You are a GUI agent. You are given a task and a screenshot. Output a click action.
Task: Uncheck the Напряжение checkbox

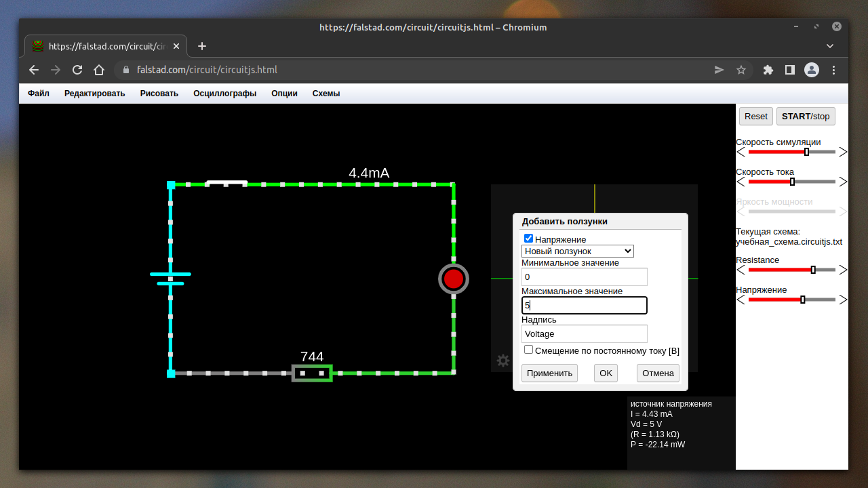(529, 239)
